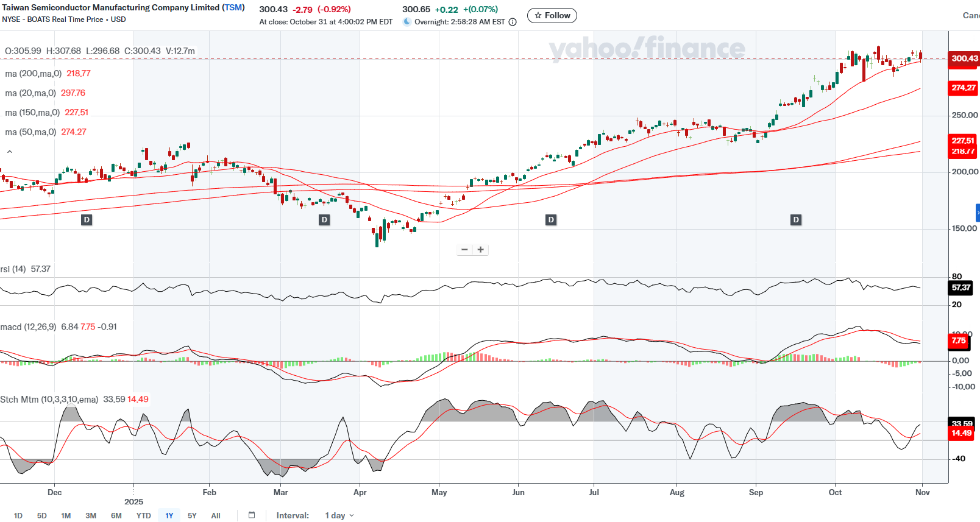Click the 274.27 moving average price tag
Screen dimensions: 980x522
click(x=963, y=88)
